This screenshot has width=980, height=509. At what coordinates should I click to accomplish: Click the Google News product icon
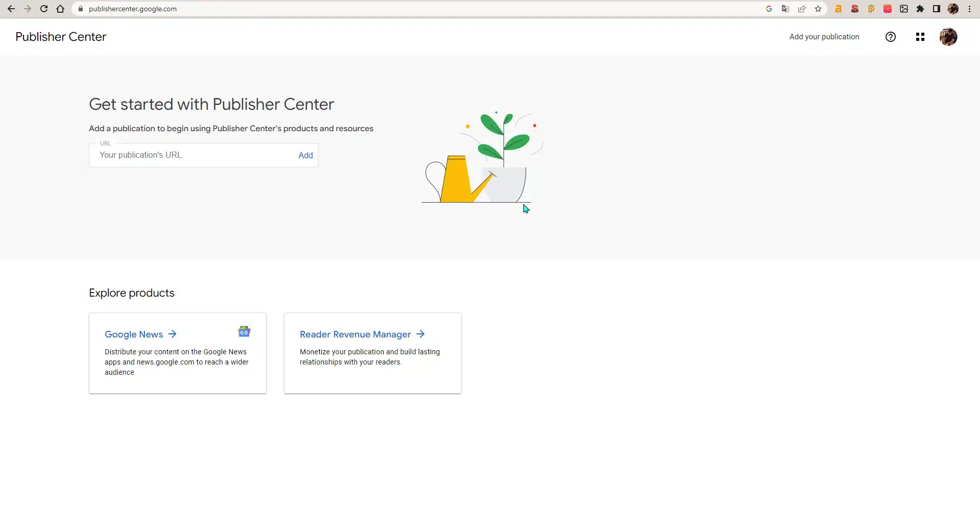tap(244, 332)
